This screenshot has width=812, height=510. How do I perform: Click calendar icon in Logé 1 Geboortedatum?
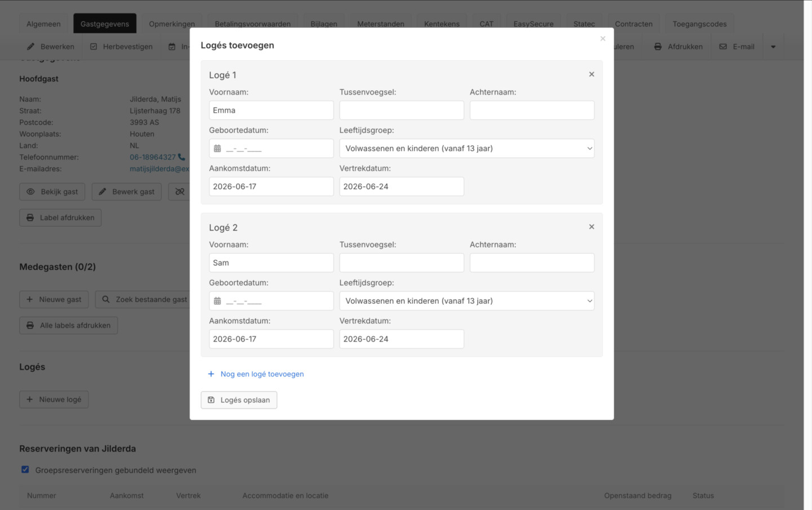click(x=218, y=149)
